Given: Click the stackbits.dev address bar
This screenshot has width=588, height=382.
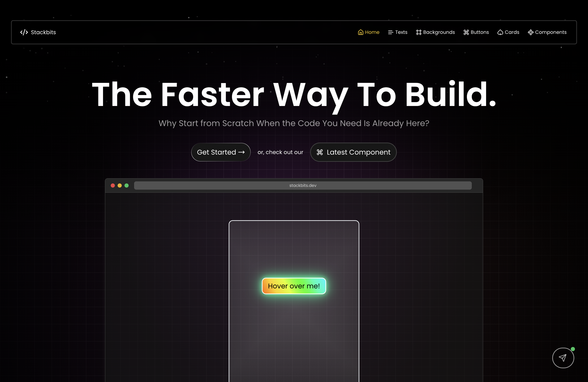Looking at the screenshot, I should [x=303, y=186].
